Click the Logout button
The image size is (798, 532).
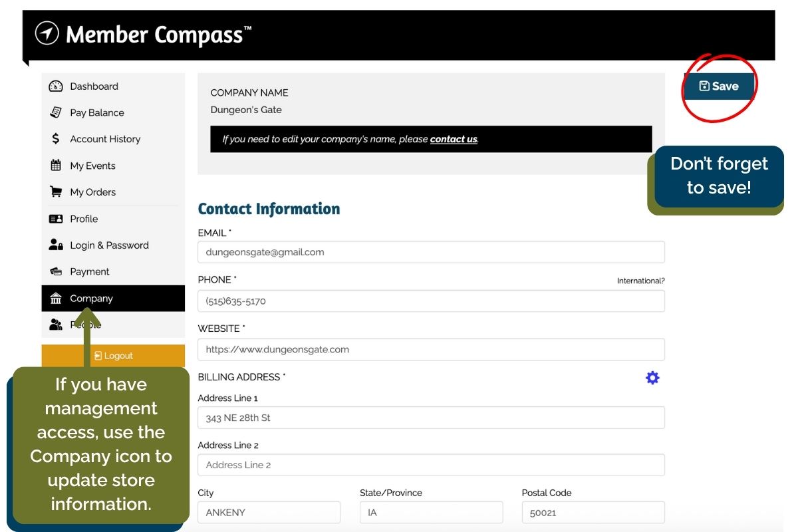click(113, 356)
